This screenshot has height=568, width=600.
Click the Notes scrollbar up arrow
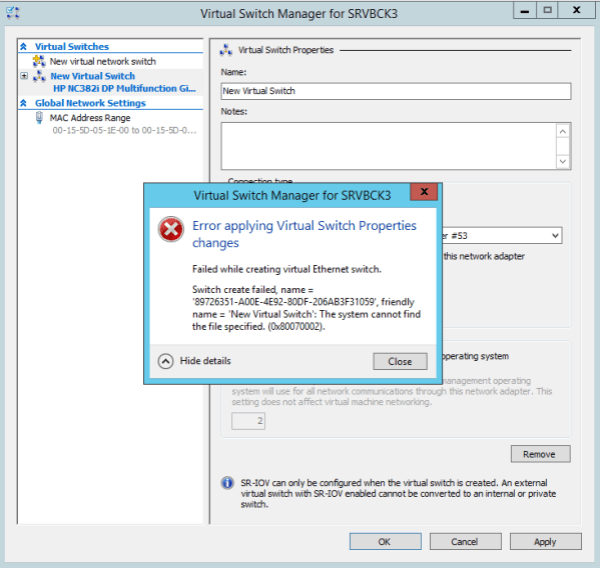point(562,132)
